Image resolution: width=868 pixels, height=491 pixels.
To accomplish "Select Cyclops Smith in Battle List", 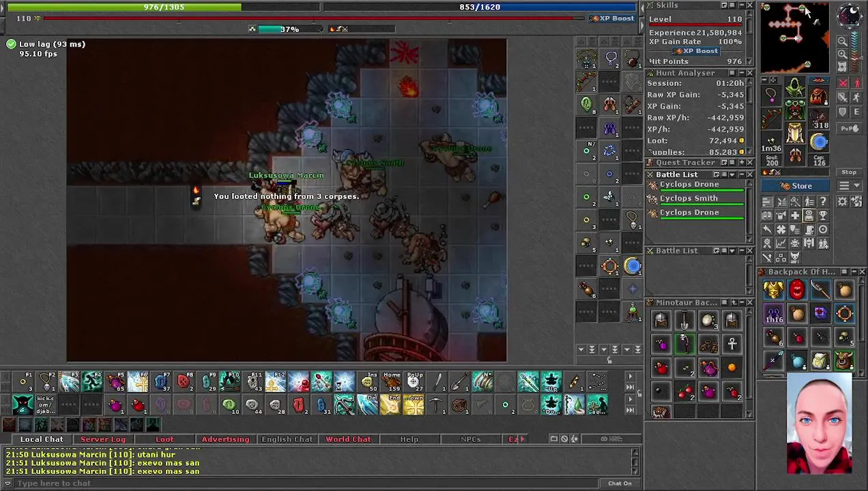I will (696, 198).
